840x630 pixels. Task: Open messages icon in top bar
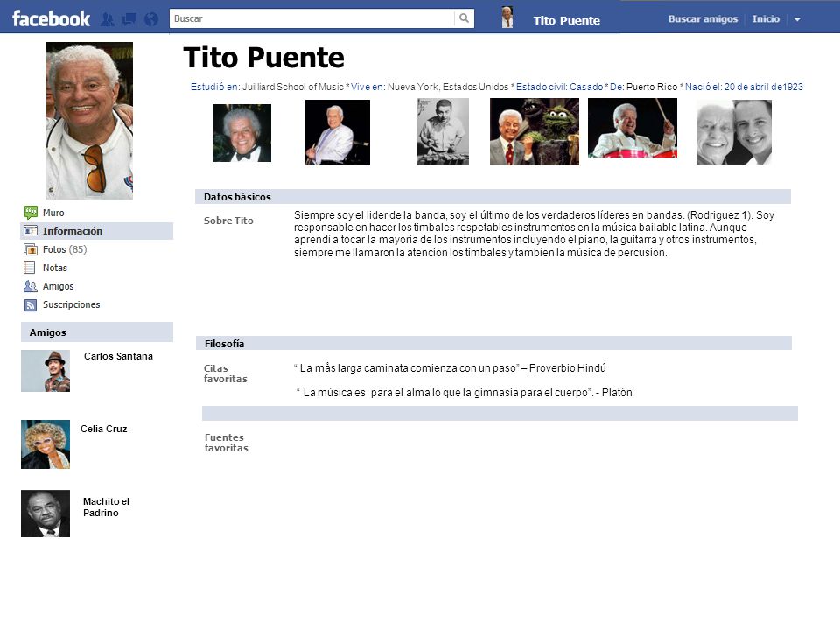129,20
